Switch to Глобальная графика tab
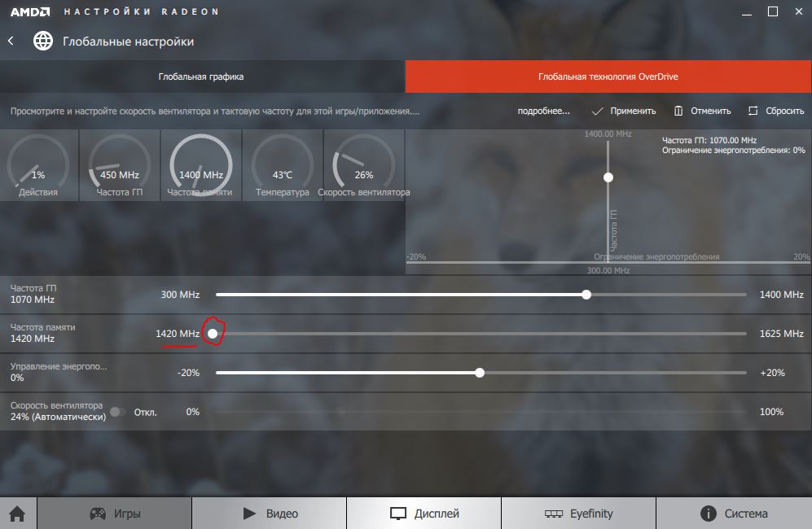This screenshot has height=529, width=812. click(201, 77)
